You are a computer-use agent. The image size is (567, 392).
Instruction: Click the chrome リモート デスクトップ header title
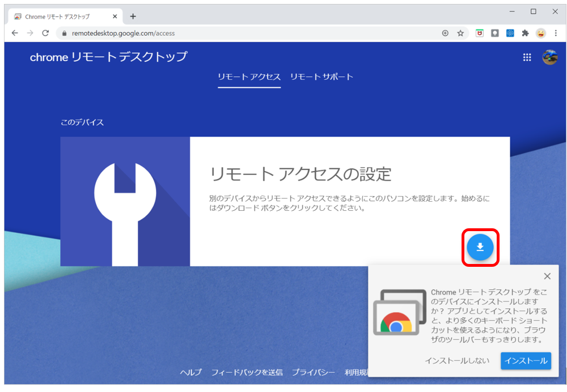tap(108, 57)
